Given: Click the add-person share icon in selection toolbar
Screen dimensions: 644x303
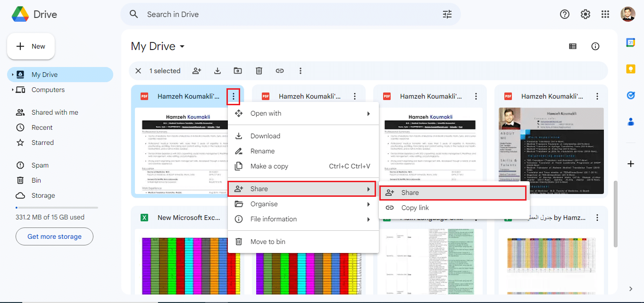Looking at the screenshot, I should pyautogui.click(x=197, y=71).
